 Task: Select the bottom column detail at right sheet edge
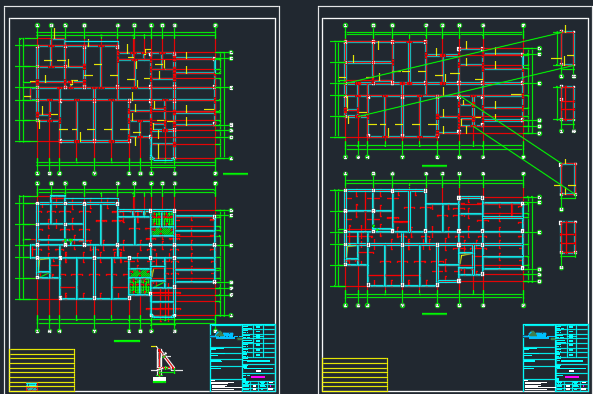tap(567, 244)
